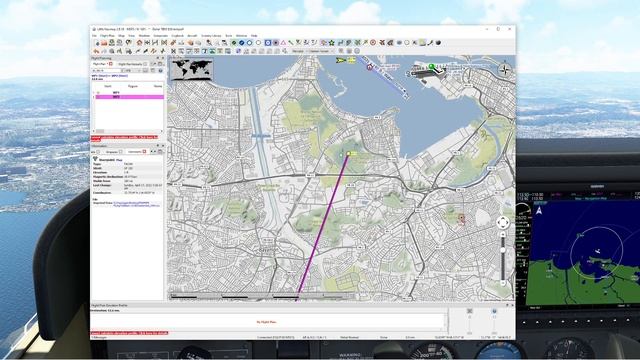Open the Scenery Library menu
640x360 pixels.
211,36
